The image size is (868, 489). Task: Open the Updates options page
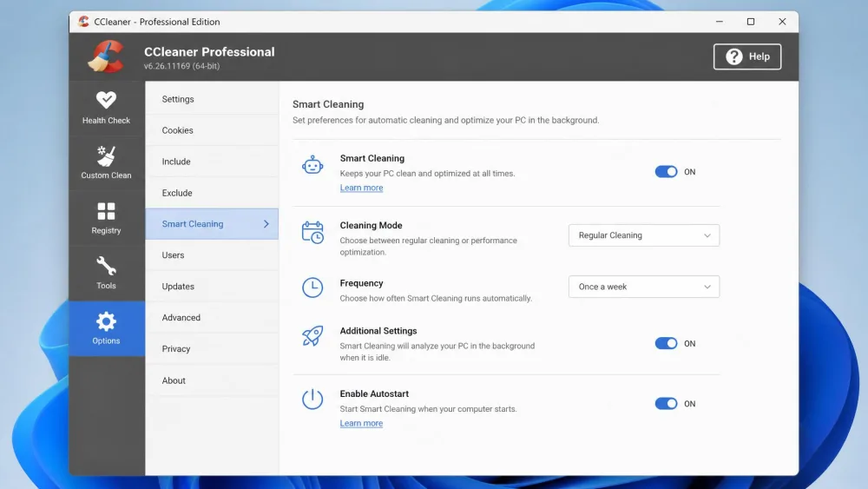point(212,287)
